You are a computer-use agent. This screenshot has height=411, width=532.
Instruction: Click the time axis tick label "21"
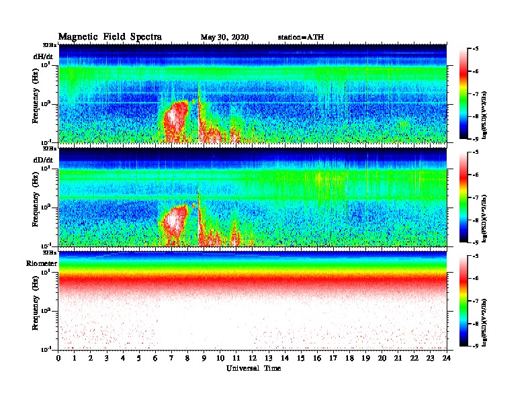[x=398, y=358]
